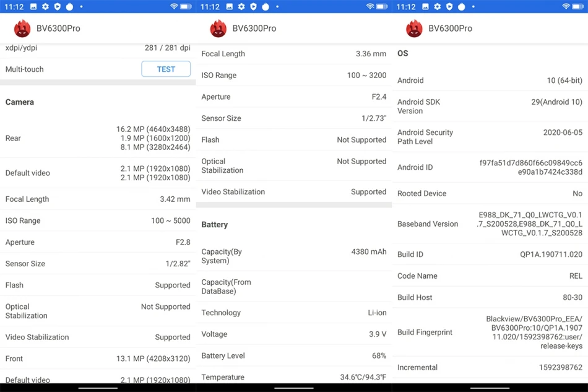Tap the 'Battery' section heading
The width and height of the screenshot is (588, 392).
pos(215,225)
